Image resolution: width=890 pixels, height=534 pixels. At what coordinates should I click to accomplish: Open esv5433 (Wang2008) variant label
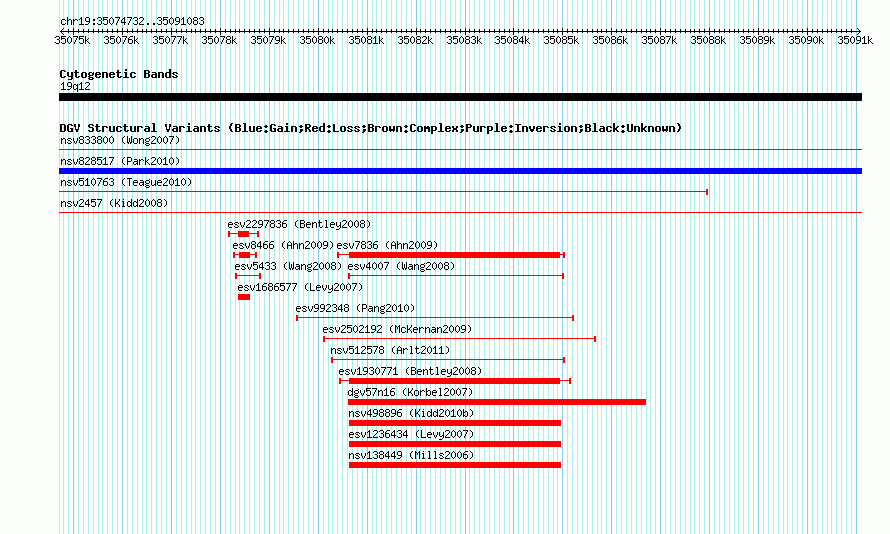[288, 266]
